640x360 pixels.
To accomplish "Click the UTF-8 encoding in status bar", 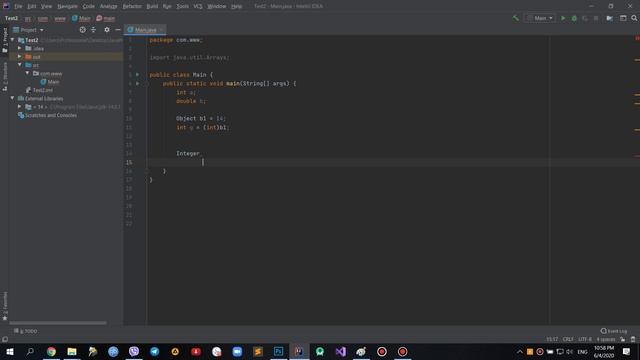I will coord(585,339).
